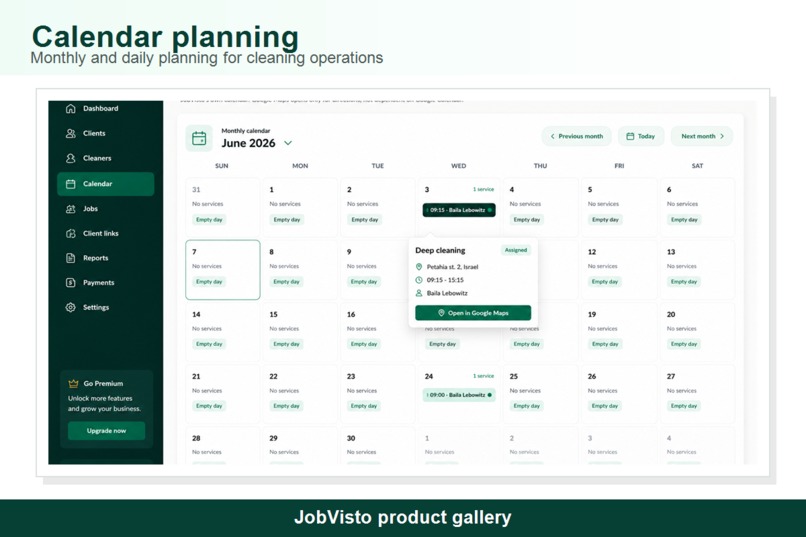806x537 pixels.
Task: Open Jobs in the sidebar
Action: click(x=106, y=209)
